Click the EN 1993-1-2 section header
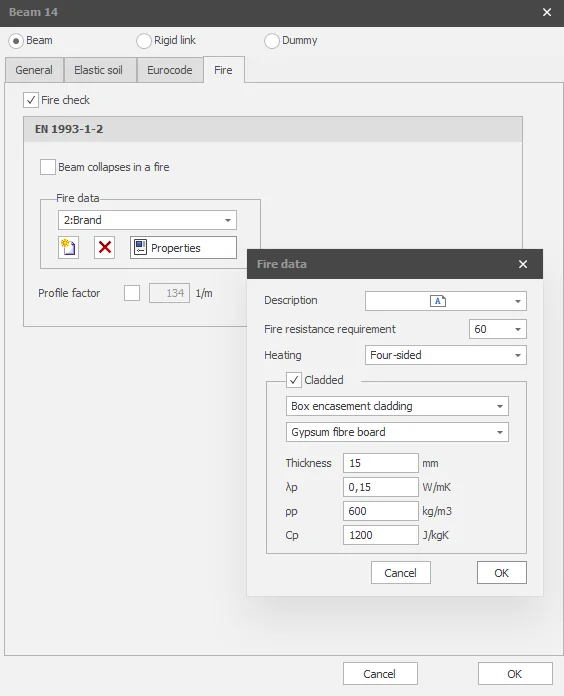 (x=273, y=129)
